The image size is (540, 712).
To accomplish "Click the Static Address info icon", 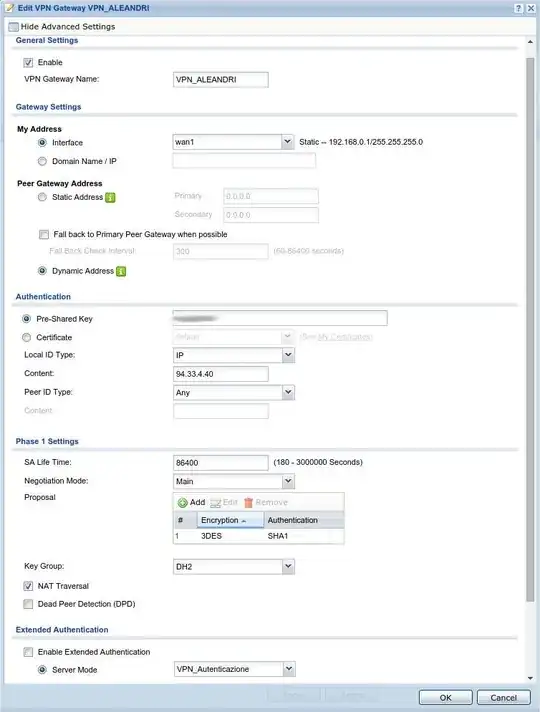I will click(x=110, y=198).
